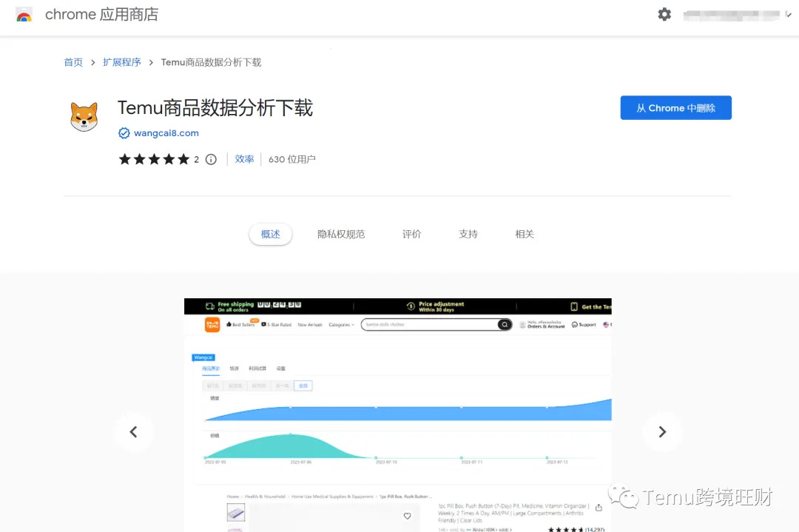Go to 首页 breadcrumb link
Screen dimensions: 799x532
(x=73, y=62)
